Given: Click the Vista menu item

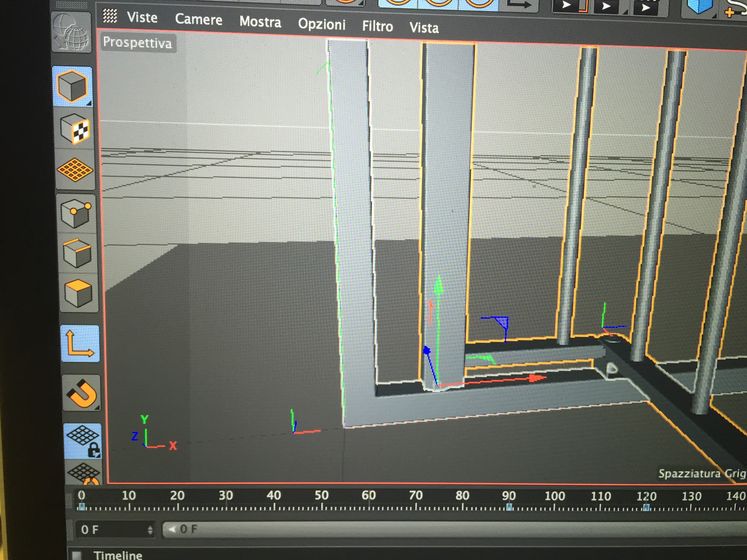Looking at the screenshot, I should (424, 28).
